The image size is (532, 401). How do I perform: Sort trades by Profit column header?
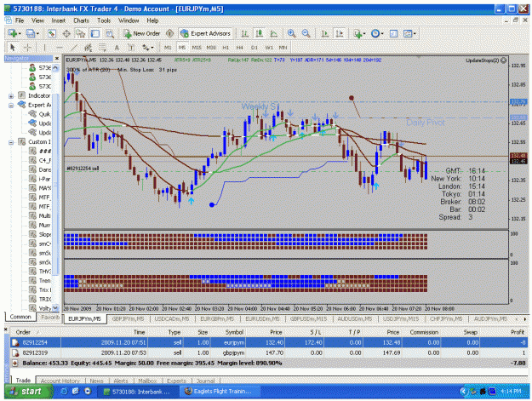pos(517,332)
